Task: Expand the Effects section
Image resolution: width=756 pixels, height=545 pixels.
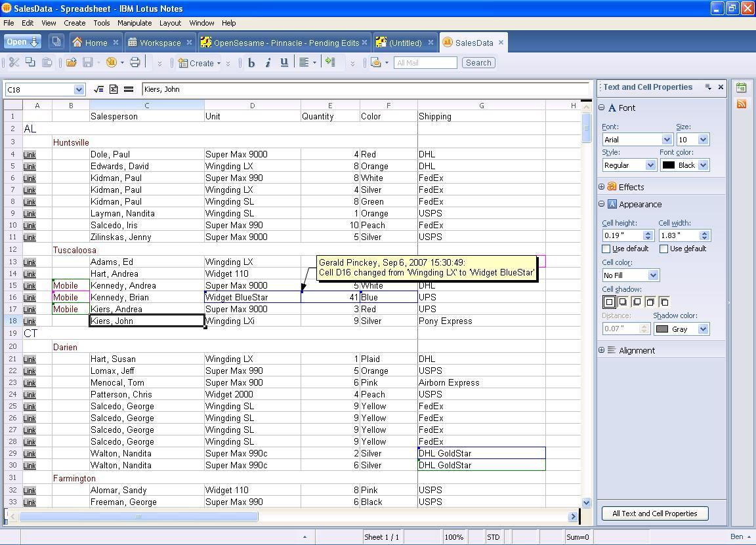Action: [602, 187]
